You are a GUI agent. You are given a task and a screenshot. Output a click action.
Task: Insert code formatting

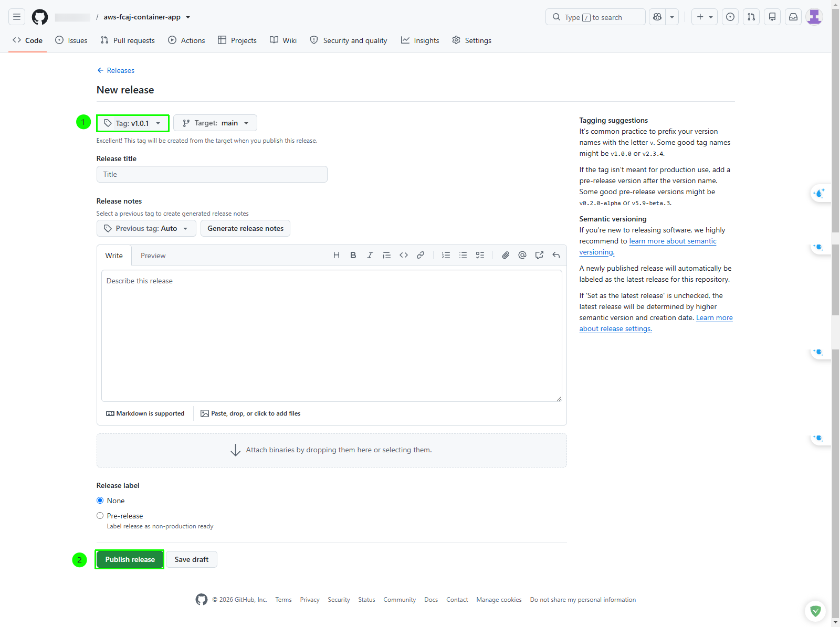[404, 255]
